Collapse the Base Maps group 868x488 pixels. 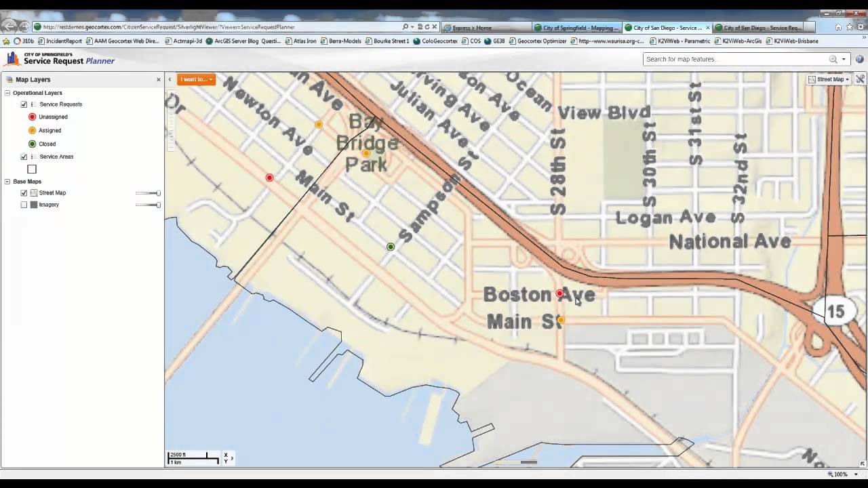point(7,182)
